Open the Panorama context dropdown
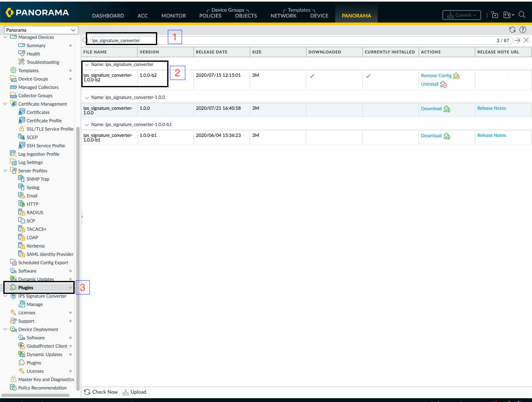 point(41,30)
